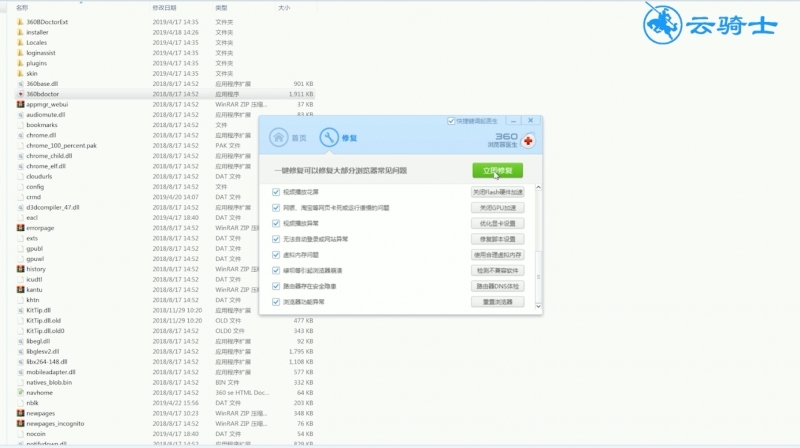Switch to the 首页 tab label
Viewport: 800px width, 448px height.
299,138
